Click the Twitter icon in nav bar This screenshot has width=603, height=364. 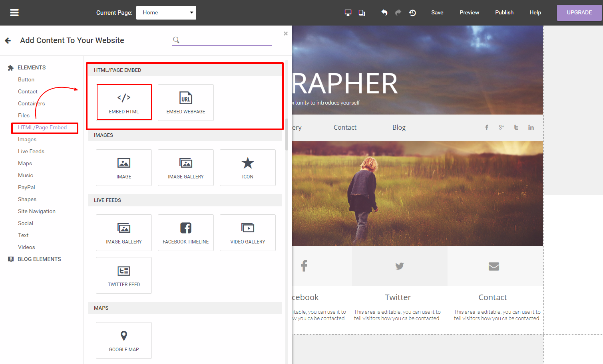[516, 127]
